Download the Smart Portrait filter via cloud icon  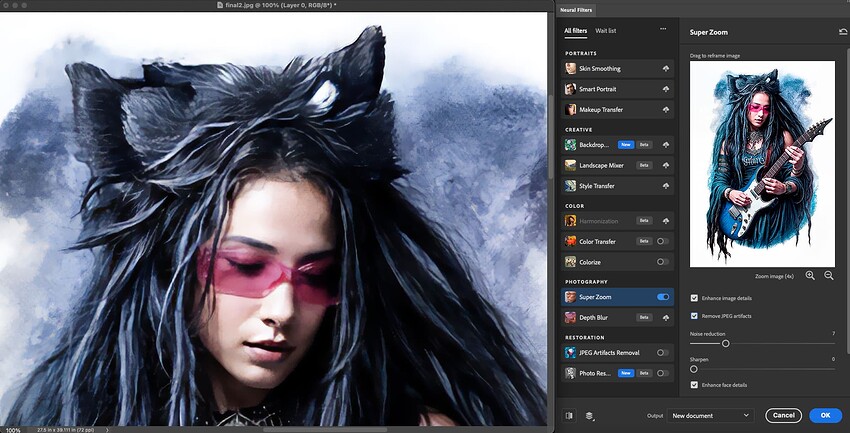(665, 89)
